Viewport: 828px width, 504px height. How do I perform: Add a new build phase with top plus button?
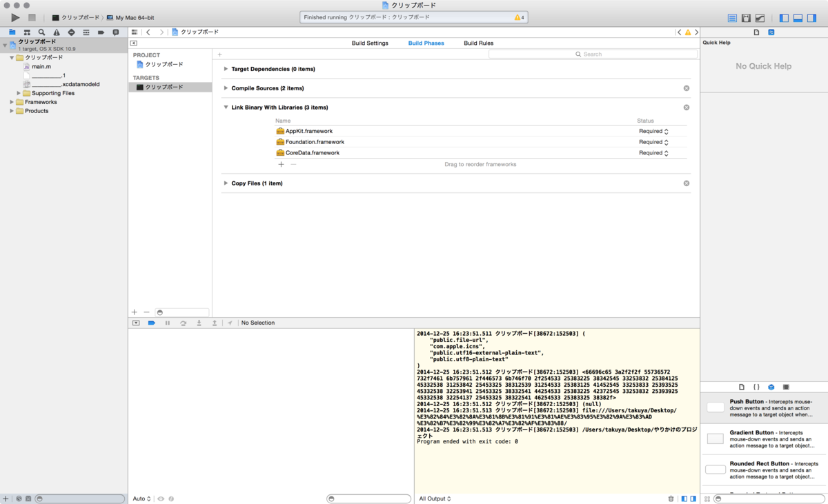point(220,54)
